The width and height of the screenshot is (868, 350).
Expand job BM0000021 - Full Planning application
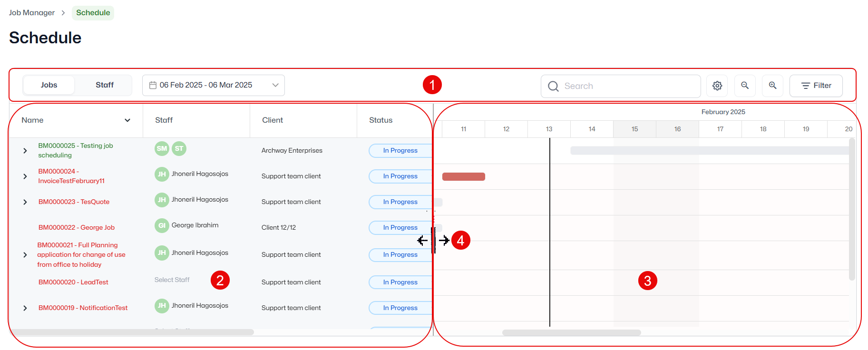[25, 255]
